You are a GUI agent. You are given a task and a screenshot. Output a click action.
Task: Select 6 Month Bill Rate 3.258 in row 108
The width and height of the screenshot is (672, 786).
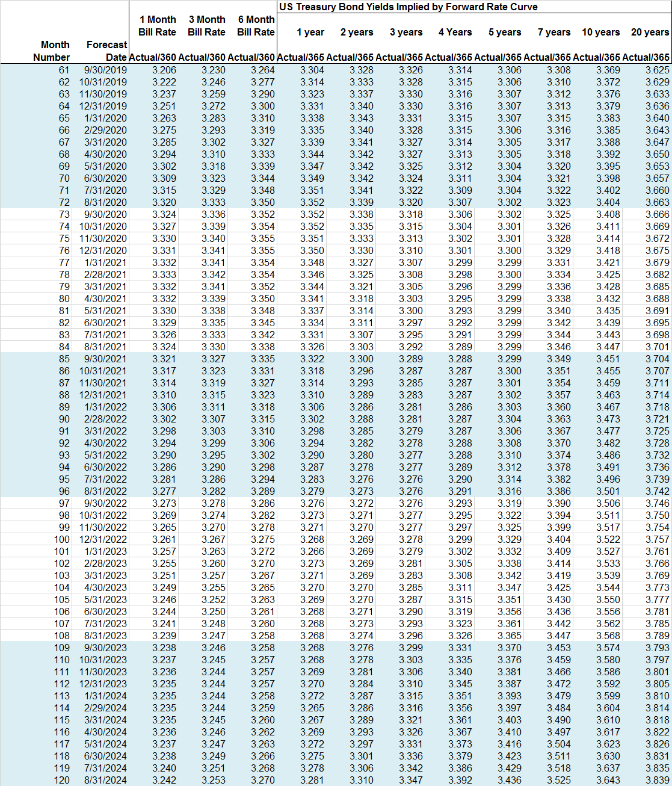(263, 636)
